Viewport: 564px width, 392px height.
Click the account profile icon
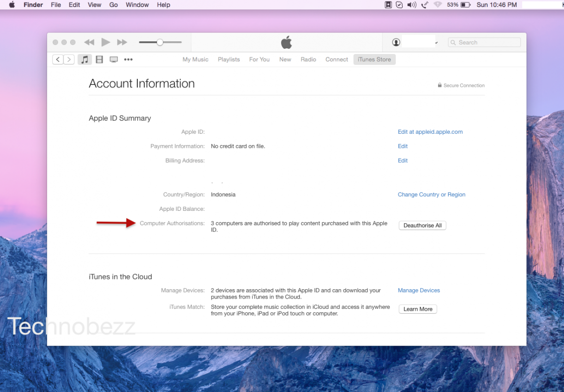pyautogui.click(x=396, y=42)
